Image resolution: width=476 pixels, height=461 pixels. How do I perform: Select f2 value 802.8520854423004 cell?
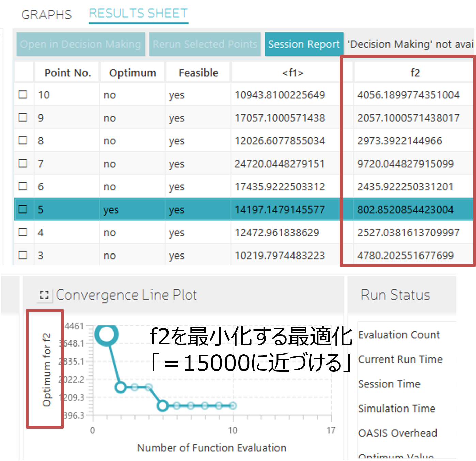(x=405, y=210)
